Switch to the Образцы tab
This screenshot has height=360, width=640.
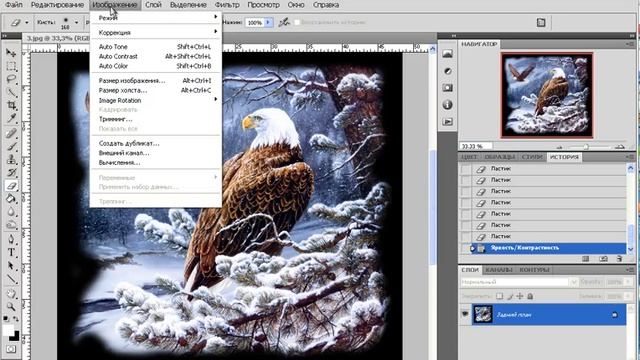[500, 157]
